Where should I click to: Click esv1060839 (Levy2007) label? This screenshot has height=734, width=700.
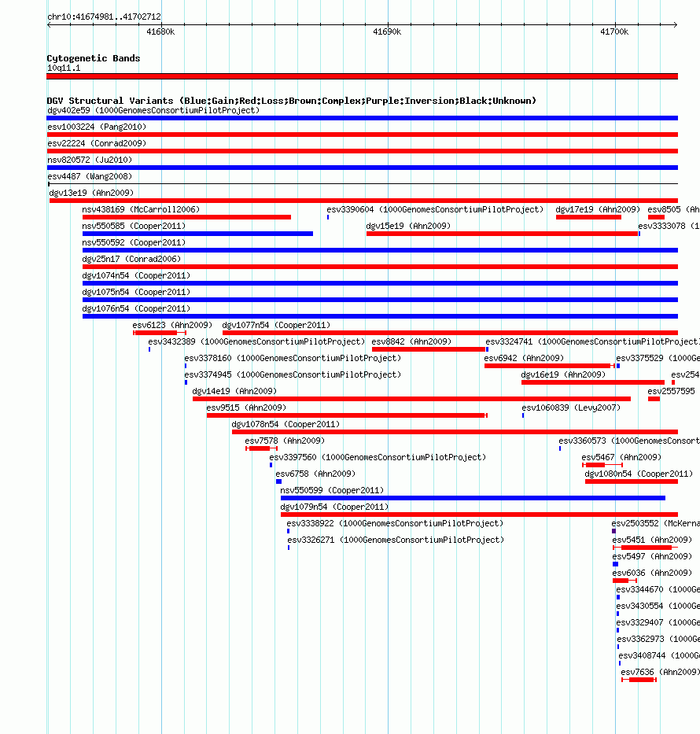point(571,408)
